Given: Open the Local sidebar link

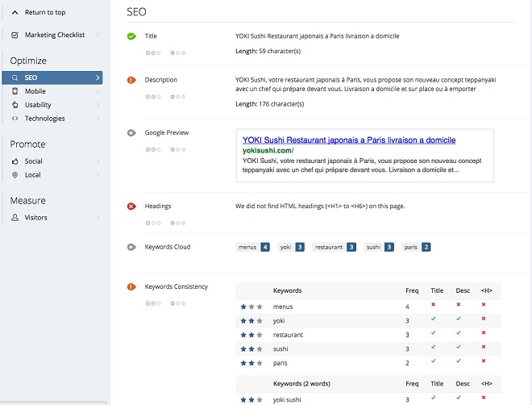Looking at the screenshot, I should pos(52,175).
